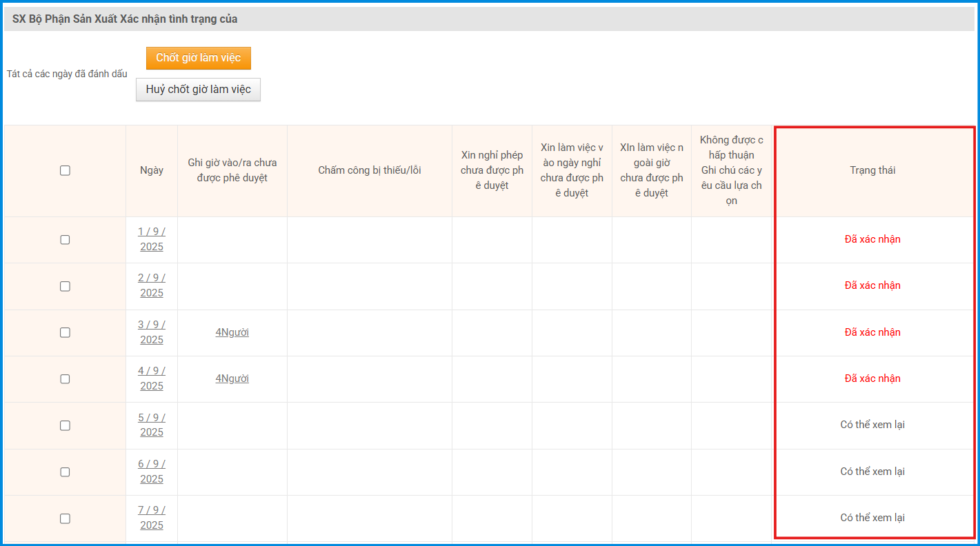980x546 pixels.
Task: Open the 6/9/2025 date link
Action: click(x=152, y=472)
